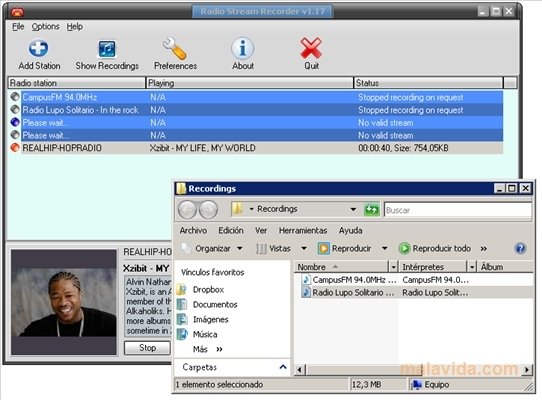Open the Intérpretes column filter dropdown

coord(472,267)
